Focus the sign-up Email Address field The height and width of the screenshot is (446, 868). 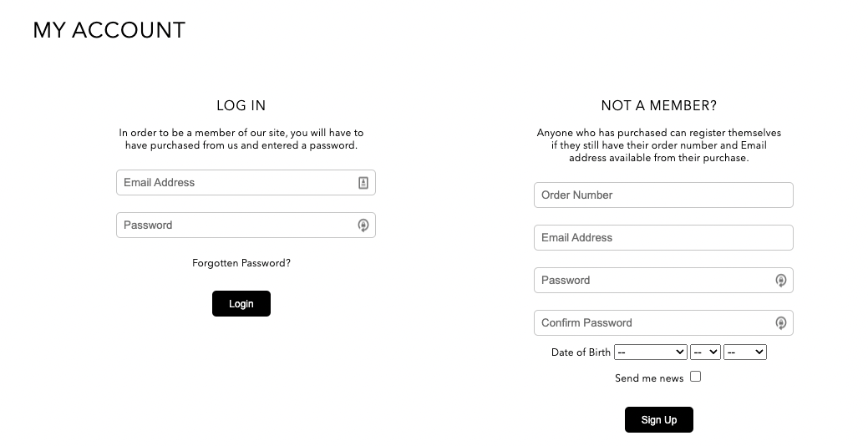(x=663, y=238)
